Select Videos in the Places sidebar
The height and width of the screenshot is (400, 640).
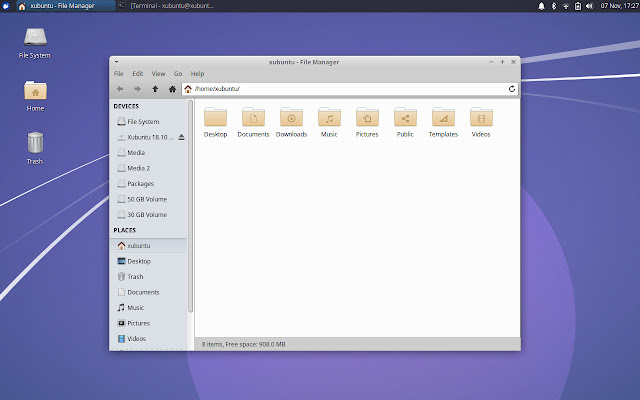[x=148, y=339]
